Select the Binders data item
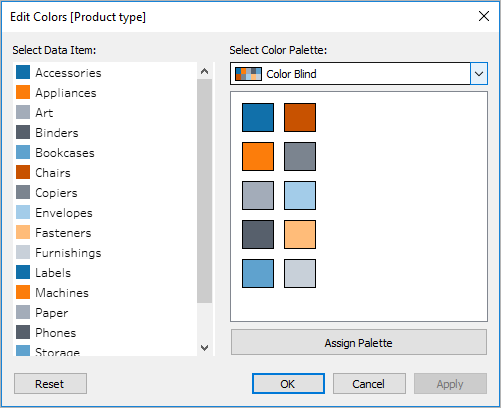Viewport: 501px width, 408px height. point(105,133)
